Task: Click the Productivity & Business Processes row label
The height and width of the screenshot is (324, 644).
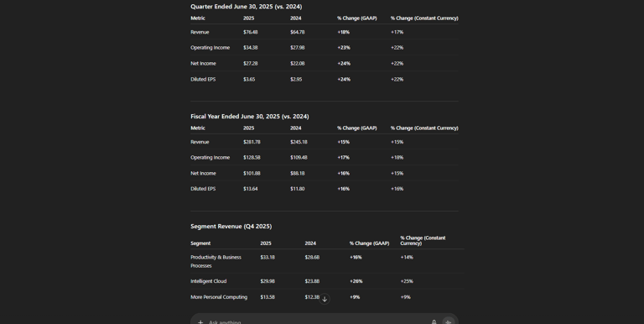Action: pos(216,262)
